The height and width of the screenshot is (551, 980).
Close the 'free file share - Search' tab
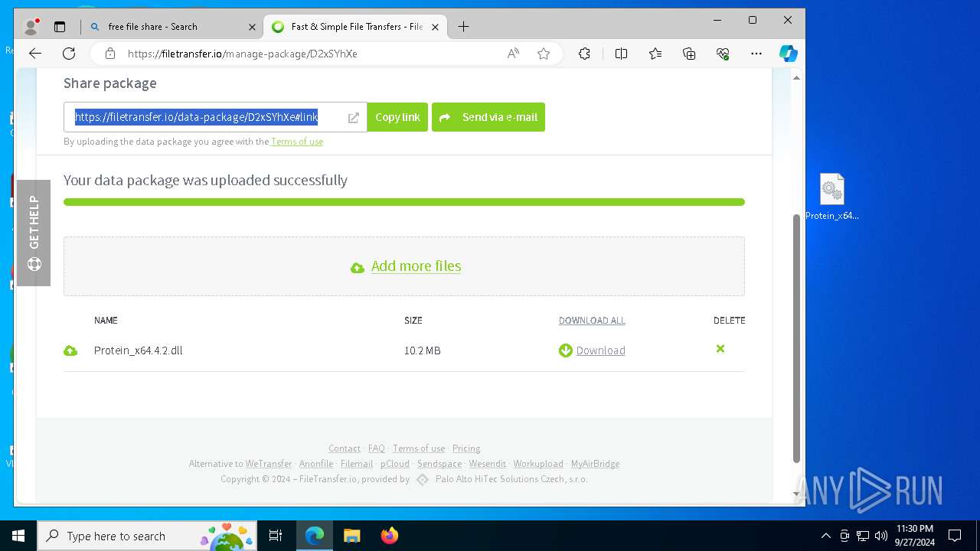point(252,27)
